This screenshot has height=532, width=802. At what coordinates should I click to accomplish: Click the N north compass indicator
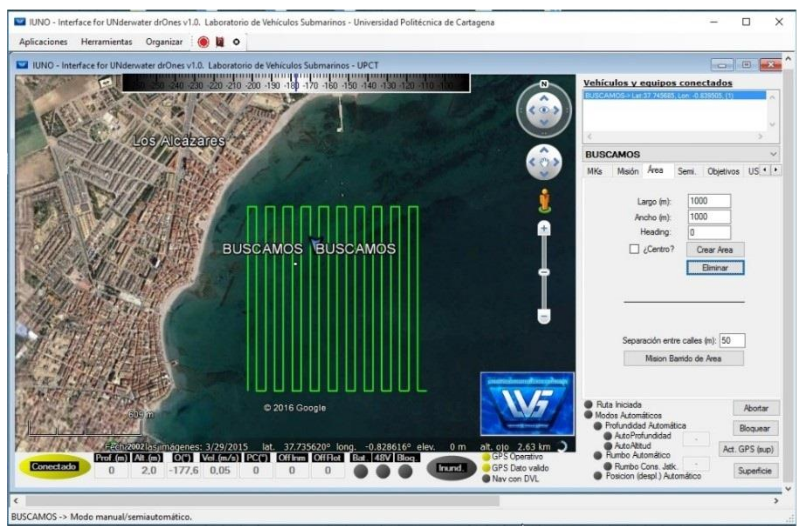click(544, 84)
